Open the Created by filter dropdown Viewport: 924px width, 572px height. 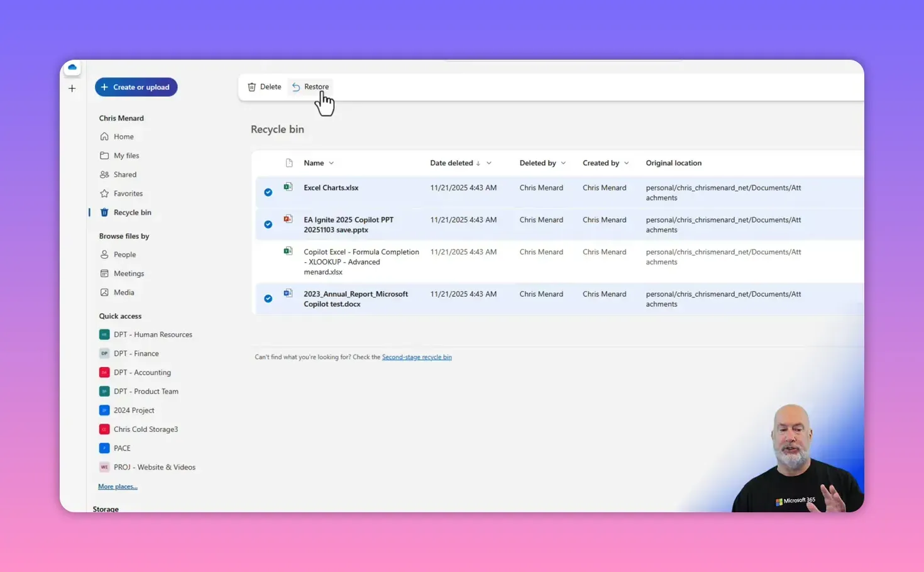coord(627,162)
